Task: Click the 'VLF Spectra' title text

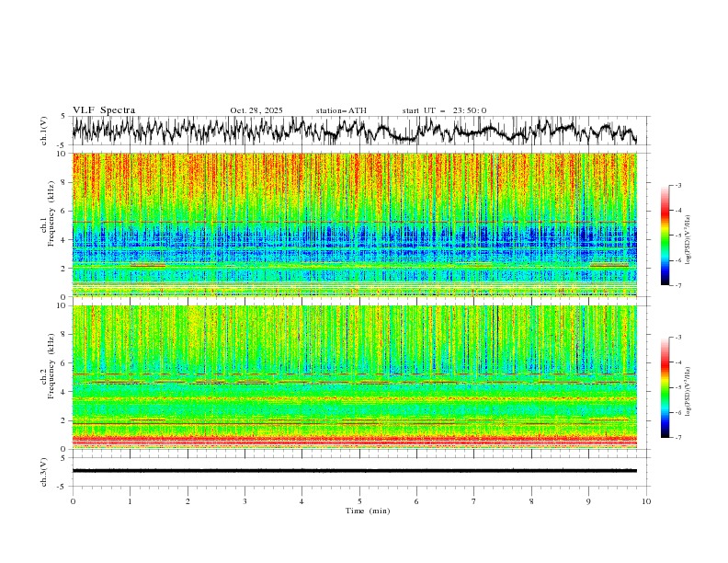Action: coord(104,110)
